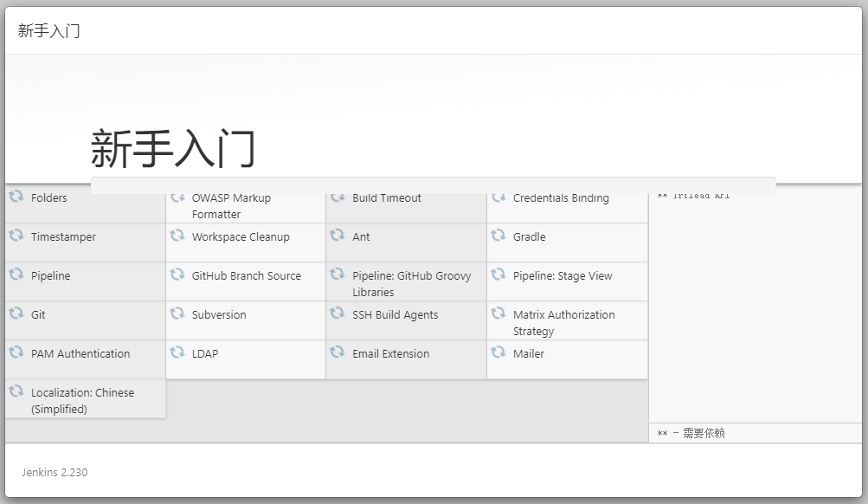Select Workspace Cleanup plugin text
Screen dimensions: 868x504
click(241, 237)
